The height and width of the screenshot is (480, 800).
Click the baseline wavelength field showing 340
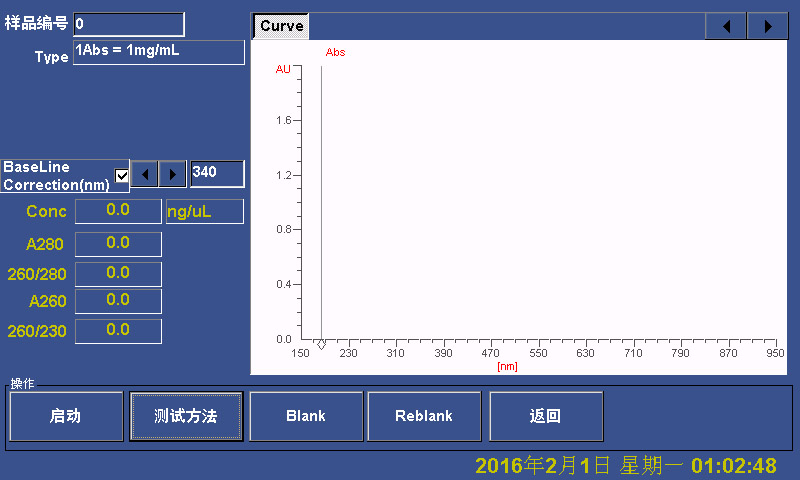(216, 174)
